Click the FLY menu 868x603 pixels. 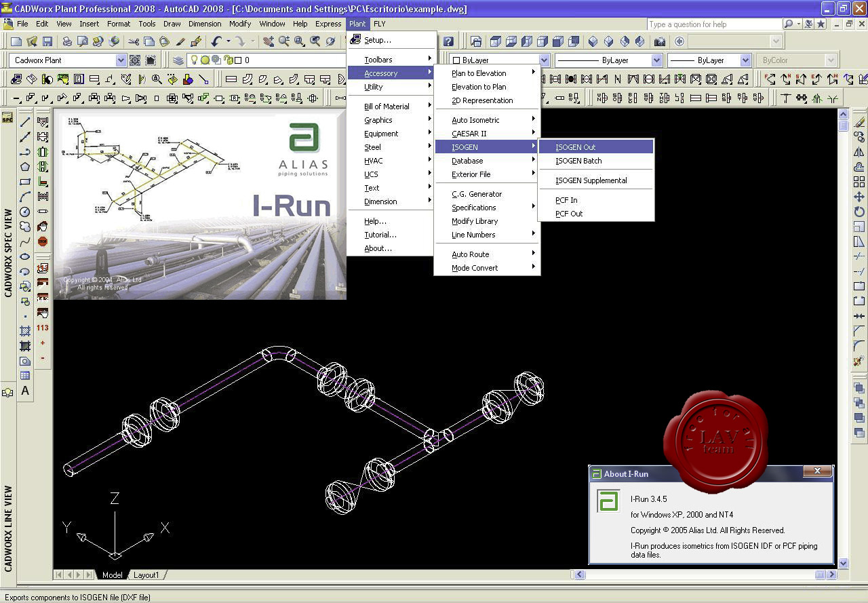380,24
